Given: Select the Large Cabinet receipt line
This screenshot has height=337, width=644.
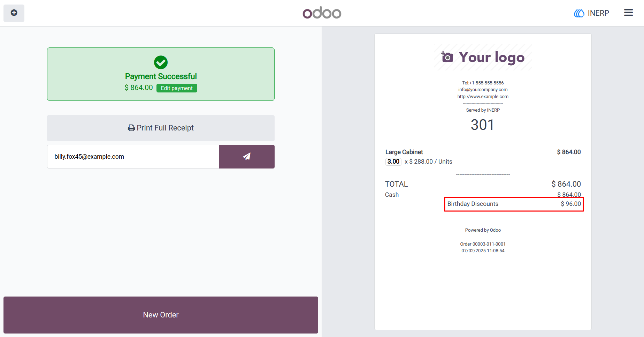Looking at the screenshot, I should 483,157.
